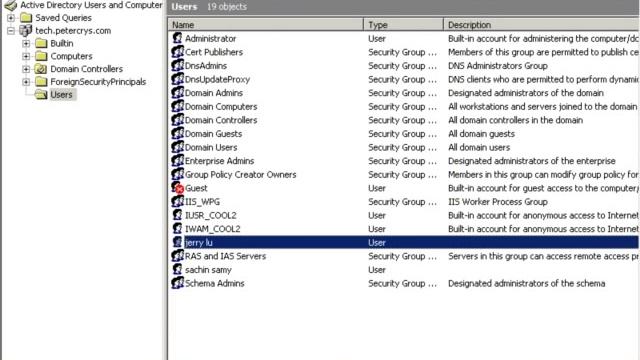The width and height of the screenshot is (640, 360).
Task: Sort list by Type column header
Action: pyautogui.click(x=403, y=25)
